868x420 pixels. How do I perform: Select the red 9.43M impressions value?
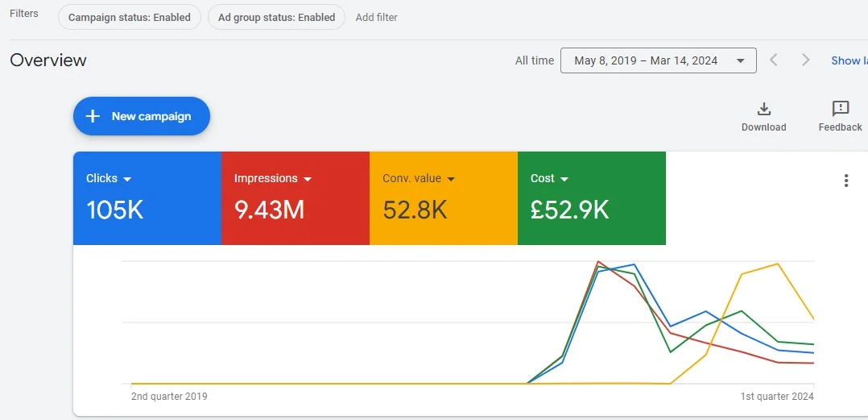point(269,210)
